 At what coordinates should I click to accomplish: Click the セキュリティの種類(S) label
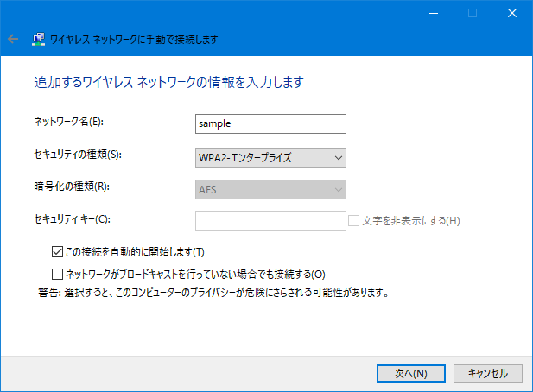pyautogui.click(x=78, y=155)
